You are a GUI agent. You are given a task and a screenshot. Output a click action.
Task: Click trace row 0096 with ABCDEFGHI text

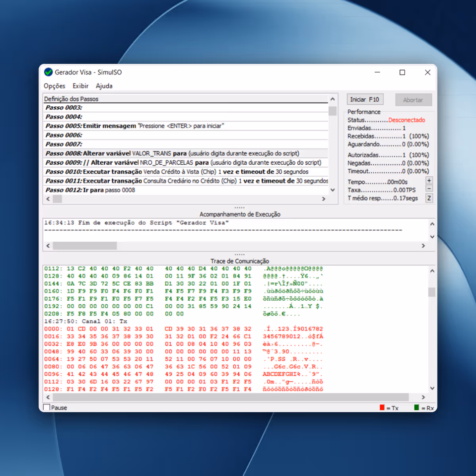click(184, 374)
